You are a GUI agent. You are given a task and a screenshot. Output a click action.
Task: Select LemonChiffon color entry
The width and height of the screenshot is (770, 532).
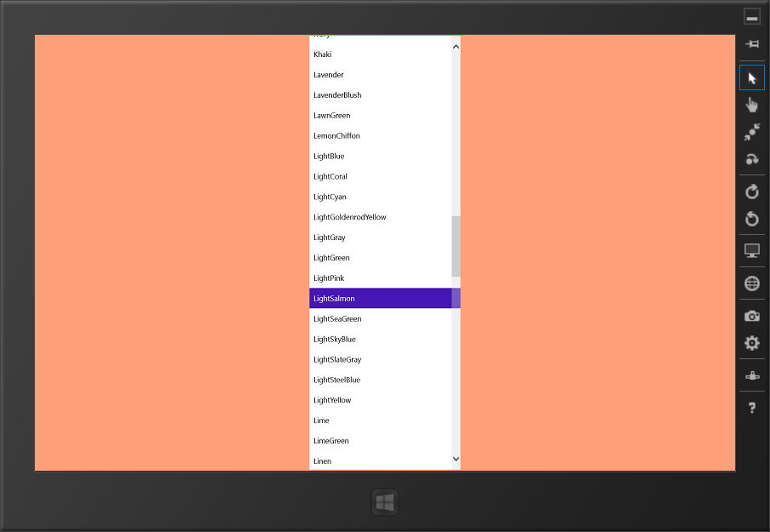pos(380,136)
